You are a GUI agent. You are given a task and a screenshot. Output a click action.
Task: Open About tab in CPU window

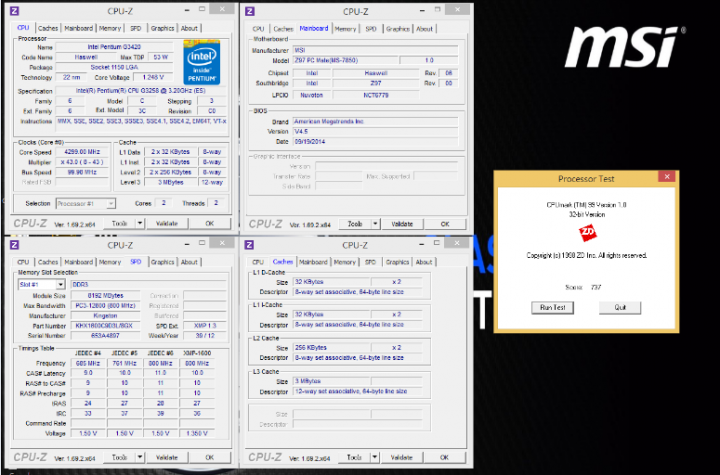(189, 28)
